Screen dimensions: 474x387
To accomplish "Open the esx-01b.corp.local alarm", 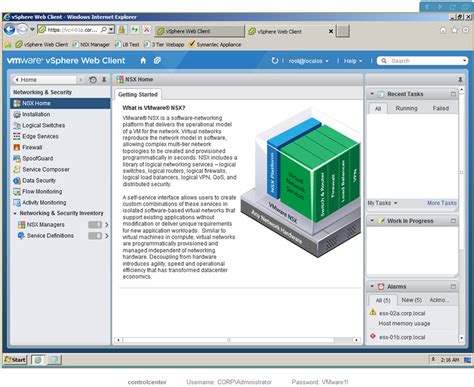I will point(402,337).
